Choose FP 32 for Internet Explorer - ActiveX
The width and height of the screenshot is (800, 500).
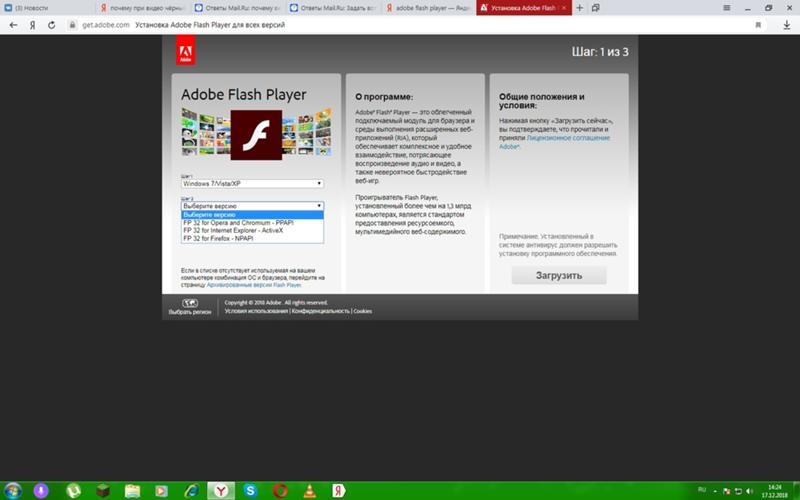253,231
